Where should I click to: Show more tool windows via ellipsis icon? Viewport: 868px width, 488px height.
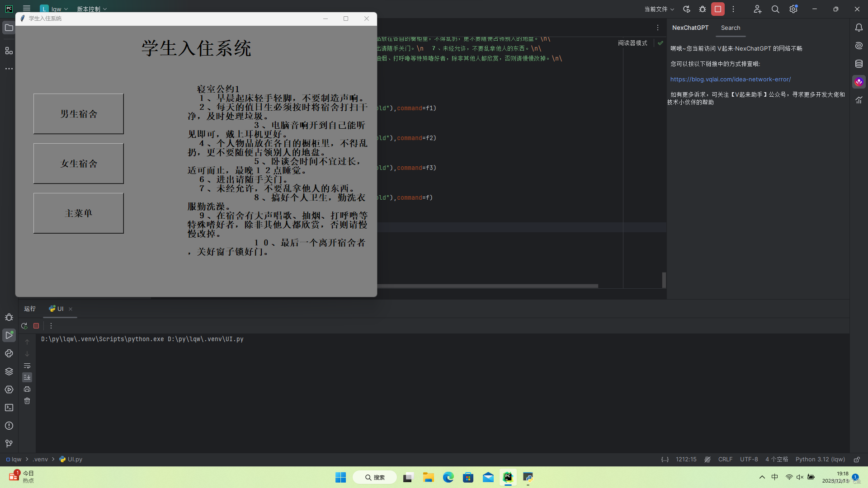tap(9, 69)
